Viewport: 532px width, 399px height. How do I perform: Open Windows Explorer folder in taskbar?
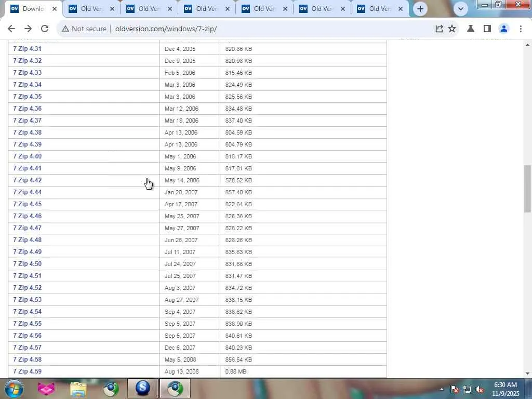point(78,389)
